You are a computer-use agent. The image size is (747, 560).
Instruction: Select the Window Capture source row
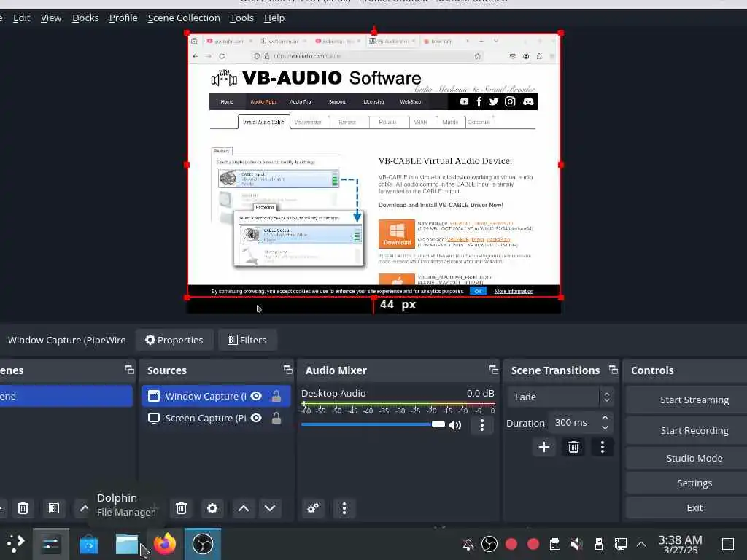pyautogui.click(x=216, y=396)
